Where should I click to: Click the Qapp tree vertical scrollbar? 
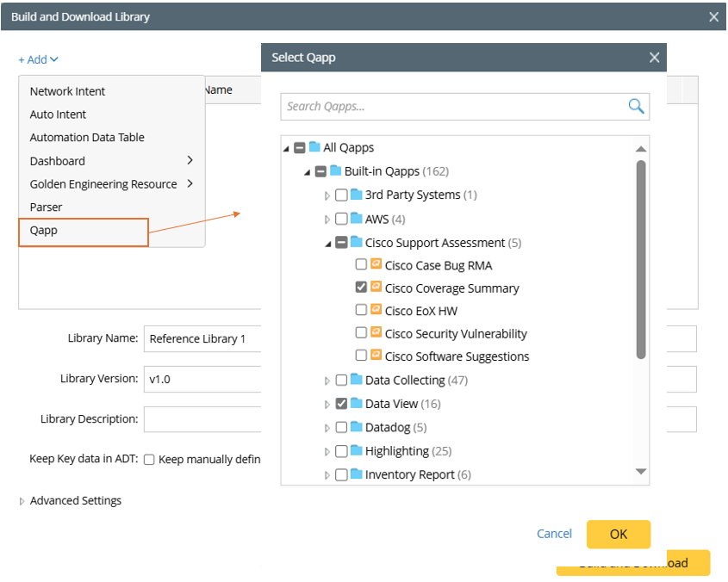point(641,258)
